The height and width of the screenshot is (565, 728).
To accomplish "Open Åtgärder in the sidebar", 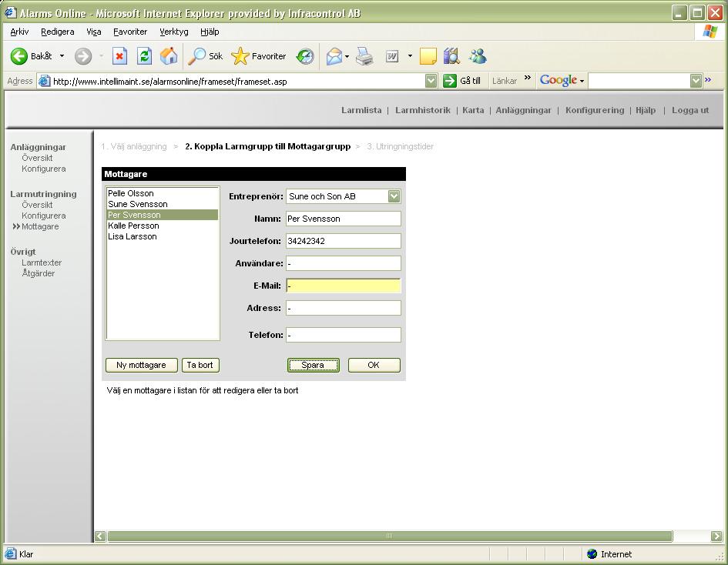I will [x=38, y=274].
